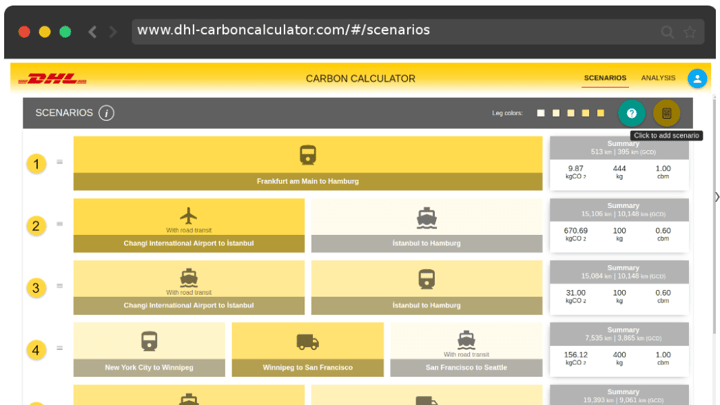Grab the drag handle of scenario 4
This screenshot has width=720, height=405.
(60, 348)
